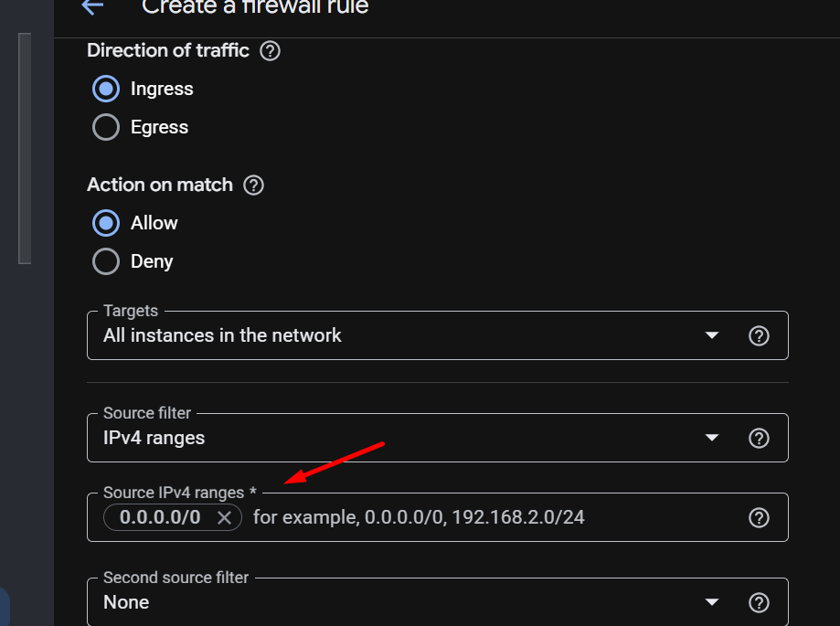This screenshot has width=840, height=626.
Task: Click the left sidebar scrollbar
Action: 25,148
